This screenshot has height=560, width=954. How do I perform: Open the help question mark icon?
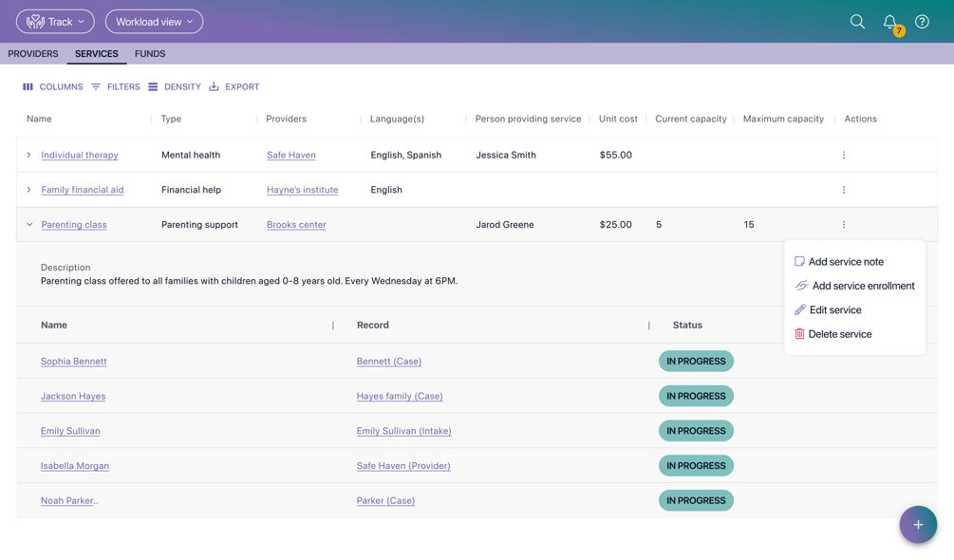coord(922,22)
